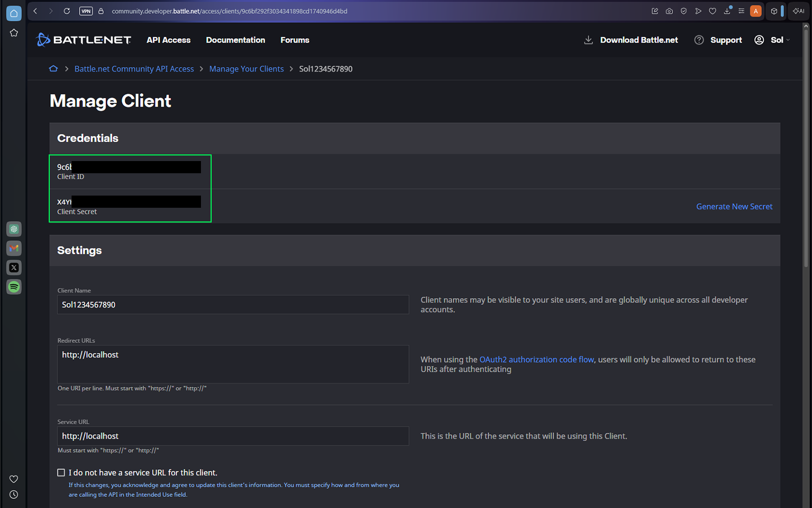This screenshot has height=508, width=812.
Task: Click the Manage Client heading
Action: pos(110,101)
